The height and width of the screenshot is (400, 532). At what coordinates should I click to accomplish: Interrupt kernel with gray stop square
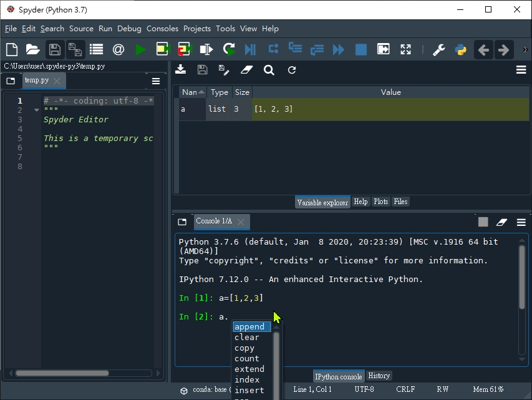click(x=483, y=222)
